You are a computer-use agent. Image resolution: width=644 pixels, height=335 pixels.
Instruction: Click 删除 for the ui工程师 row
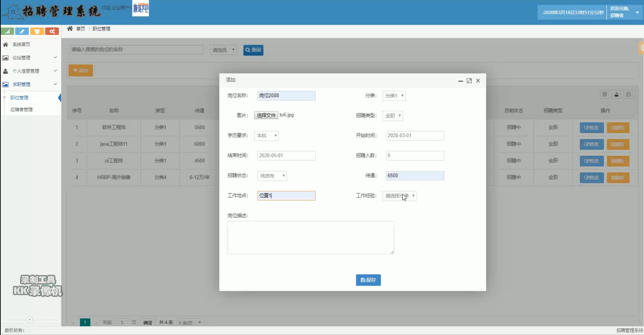click(x=618, y=161)
